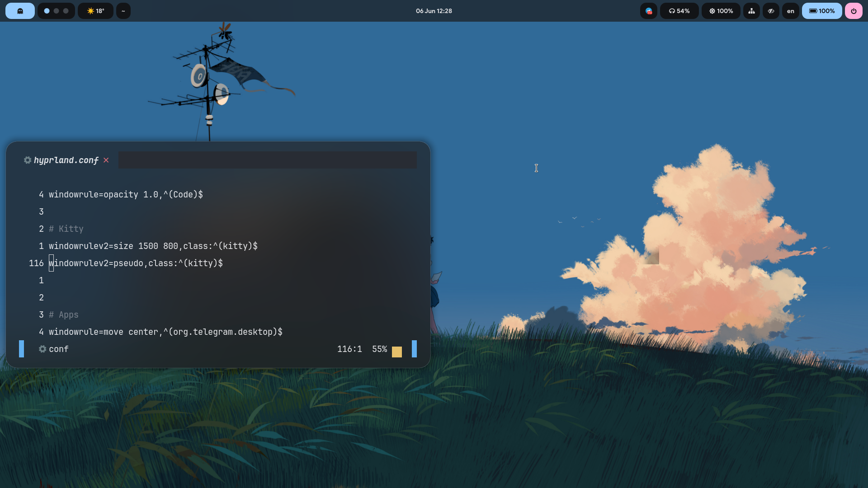This screenshot has height=488, width=868.
Task: Click the notification badge icon showing 112
Action: point(648,11)
